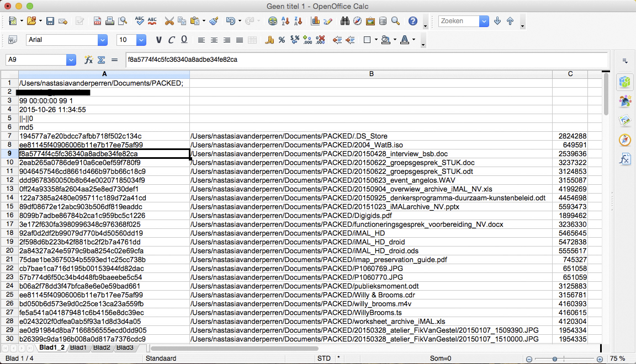This screenshot has height=364, width=636.
Task: Export directly as PDF
Action: pyautogui.click(x=97, y=21)
